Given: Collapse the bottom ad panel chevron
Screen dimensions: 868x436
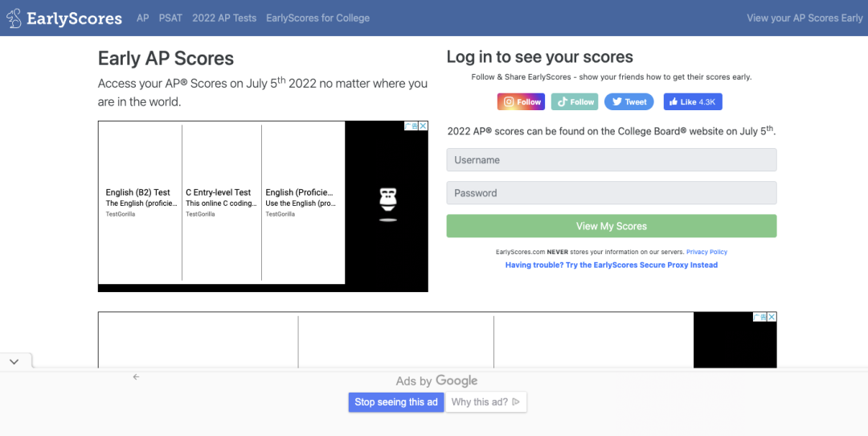Looking at the screenshot, I should (14, 361).
